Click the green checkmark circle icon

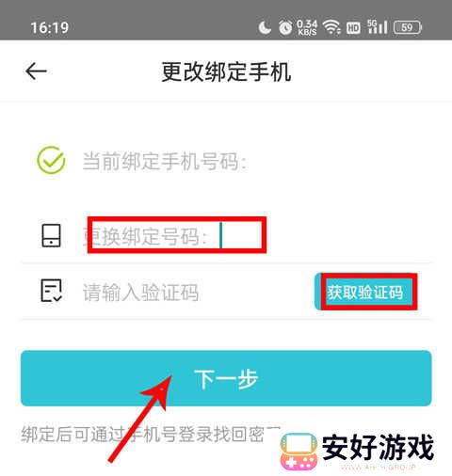[x=51, y=160]
